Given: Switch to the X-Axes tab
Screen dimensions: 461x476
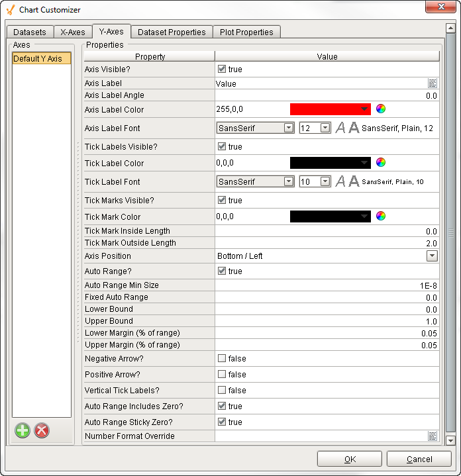Looking at the screenshot, I should [73, 32].
